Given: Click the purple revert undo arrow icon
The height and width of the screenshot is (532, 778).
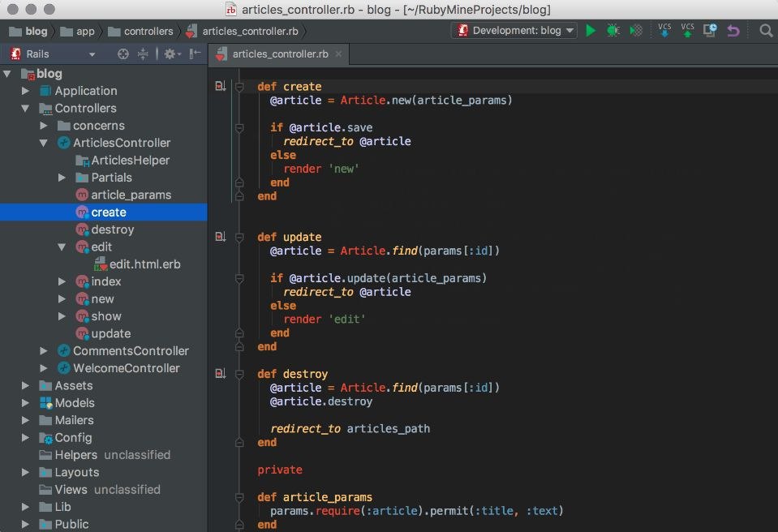Looking at the screenshot, I should [733, 31].
